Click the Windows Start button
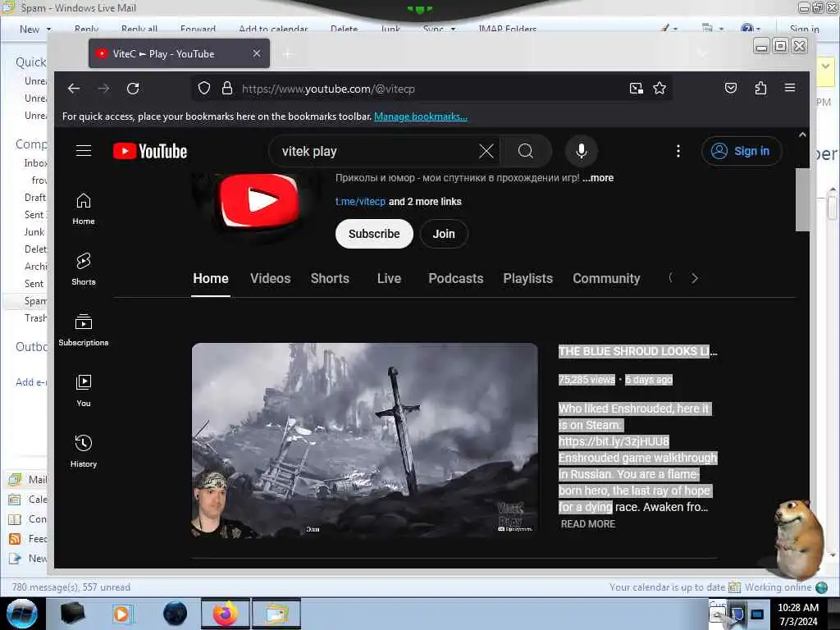This screenshot has height=630, width=840. 21,614
